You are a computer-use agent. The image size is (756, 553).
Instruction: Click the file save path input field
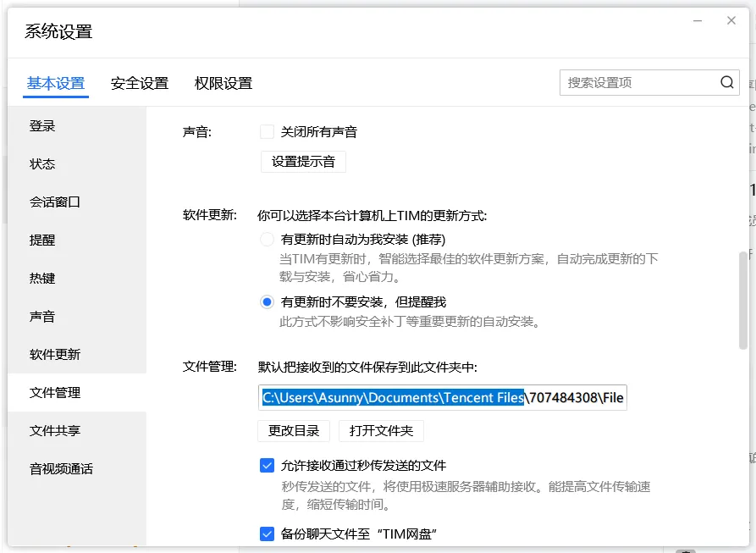[x=440, y=397]
